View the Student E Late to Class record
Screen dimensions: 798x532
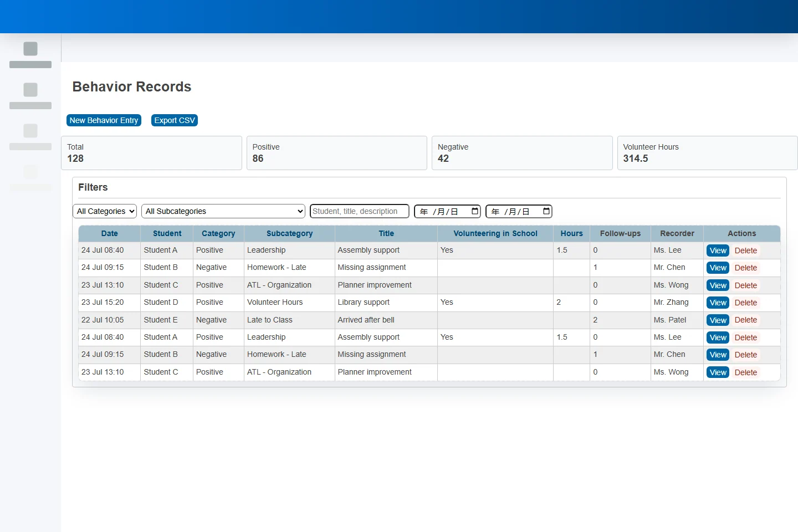(718, 320)
